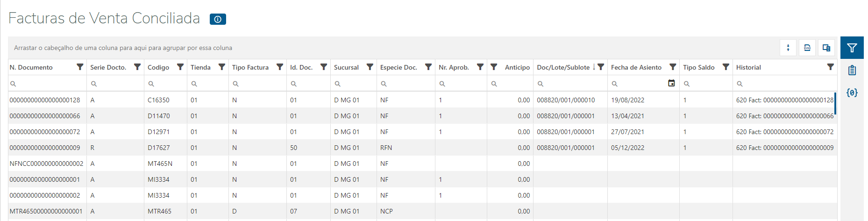The width and height of the screenshot is (868, 221).
Task: Open the Tipo Factura column filter
Action: (x=280, y=67)
